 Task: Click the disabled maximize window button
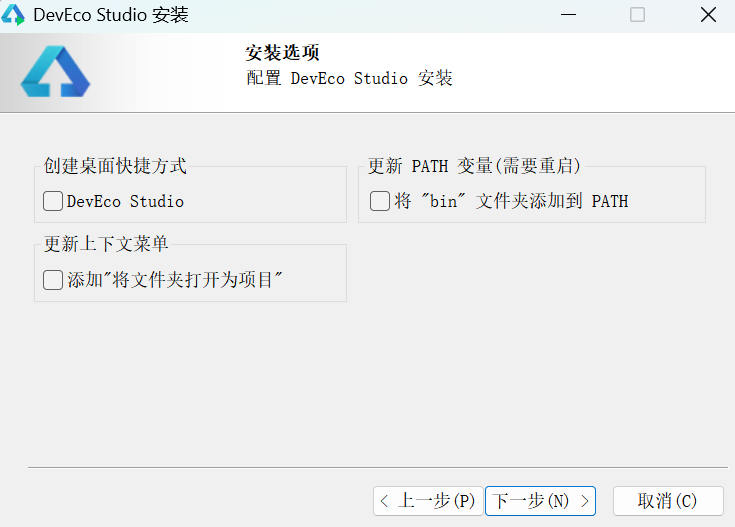(637, 15)
